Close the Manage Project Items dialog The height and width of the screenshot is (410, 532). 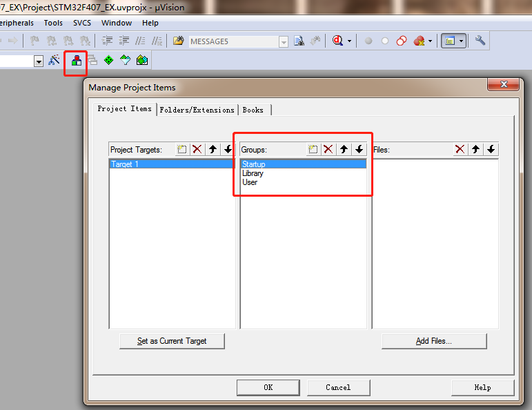504,84
